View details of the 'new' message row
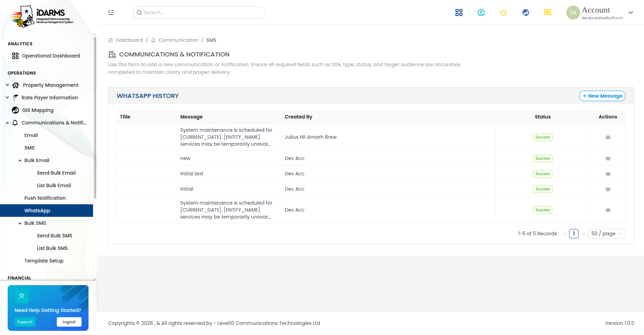This screenshot has width=644, height=335. 608,159
